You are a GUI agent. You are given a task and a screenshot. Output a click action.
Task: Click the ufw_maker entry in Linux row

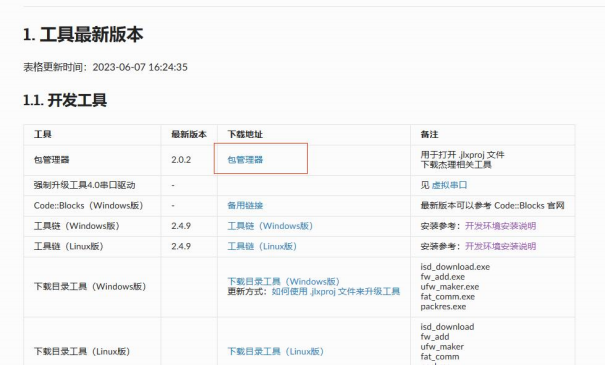pyautogui.click(x=442, y=347)
